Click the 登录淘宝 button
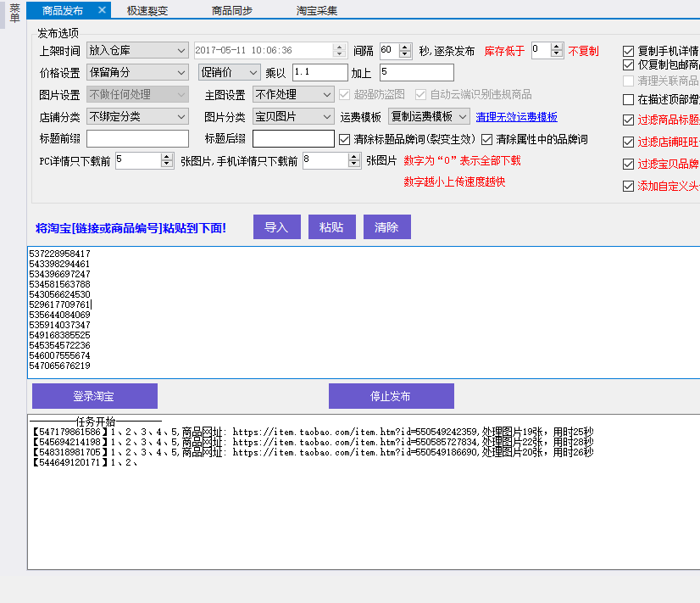Image resolution: width=700 pixels, height=603 pixels. pos(94,396)
